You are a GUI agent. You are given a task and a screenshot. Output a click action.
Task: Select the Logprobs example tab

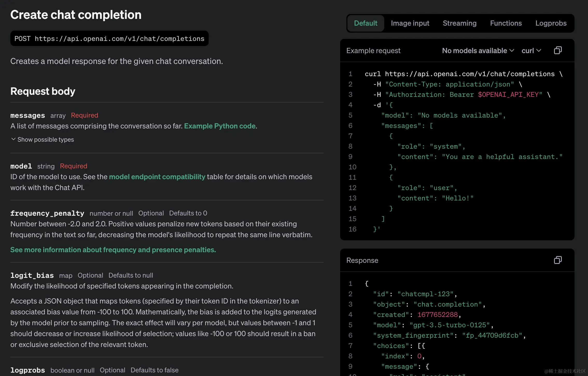(551, 23)
